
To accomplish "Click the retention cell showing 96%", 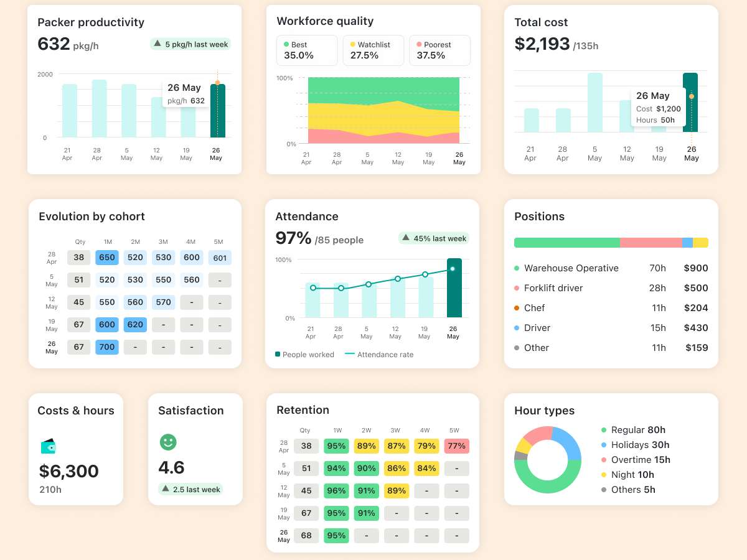I will coord(336,491).
